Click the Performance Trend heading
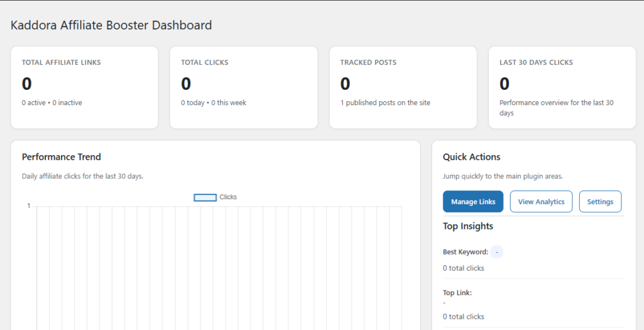 (x=61, y=157)
